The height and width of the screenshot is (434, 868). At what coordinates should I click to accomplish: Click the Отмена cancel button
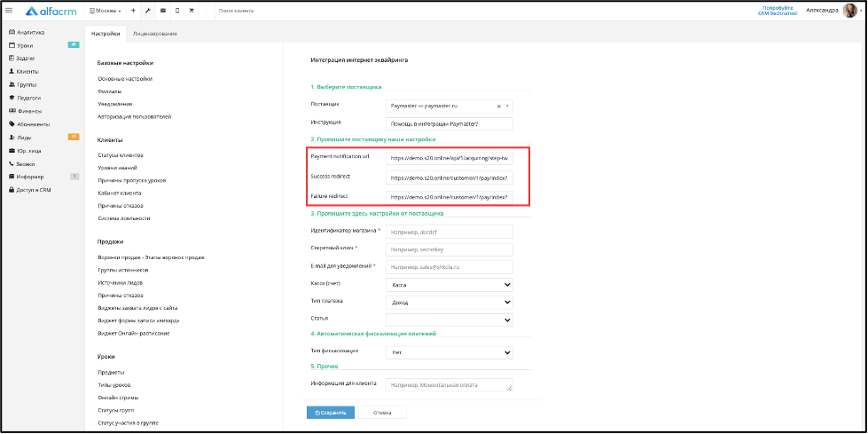[x=382, y=413]
